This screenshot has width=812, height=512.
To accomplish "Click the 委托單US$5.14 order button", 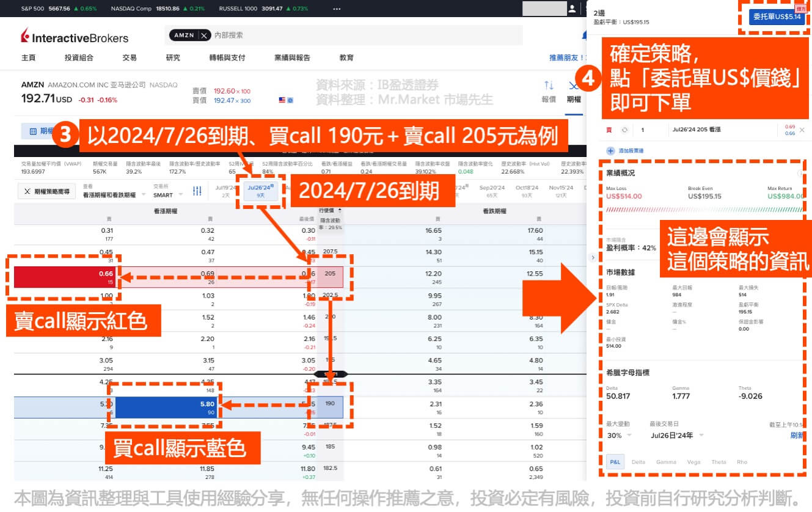I will click(777, 16).
